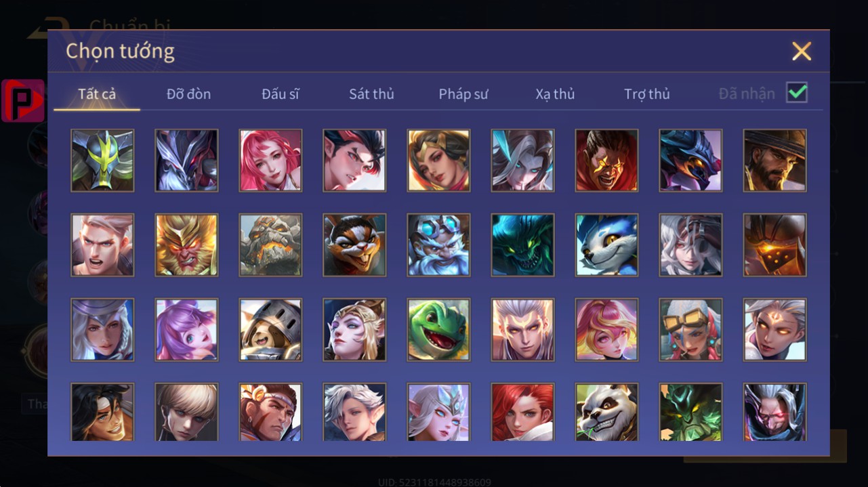
Task: Switch to the Đỡ đòn tab
Action: point(188,94)
